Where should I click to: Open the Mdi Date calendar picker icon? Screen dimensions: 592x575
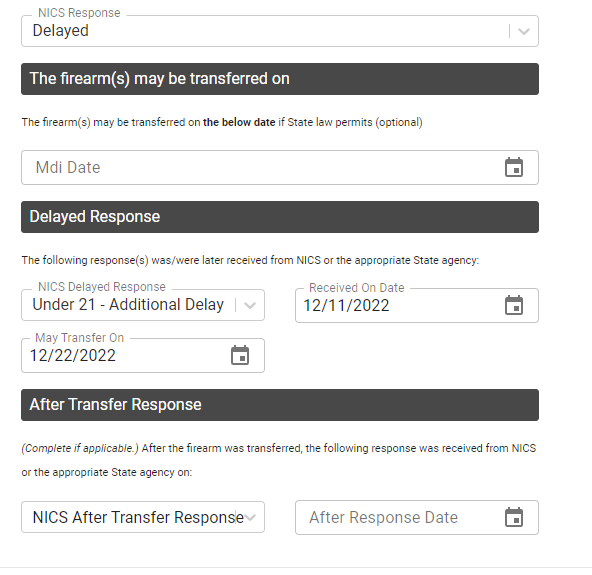(x=514, y=167)
